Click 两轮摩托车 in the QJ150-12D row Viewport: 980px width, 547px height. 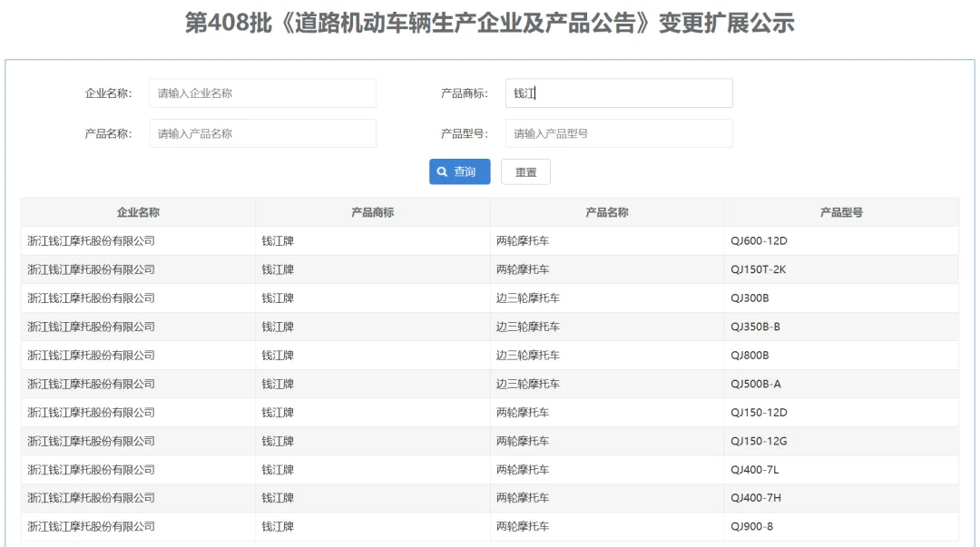(523, 413)
